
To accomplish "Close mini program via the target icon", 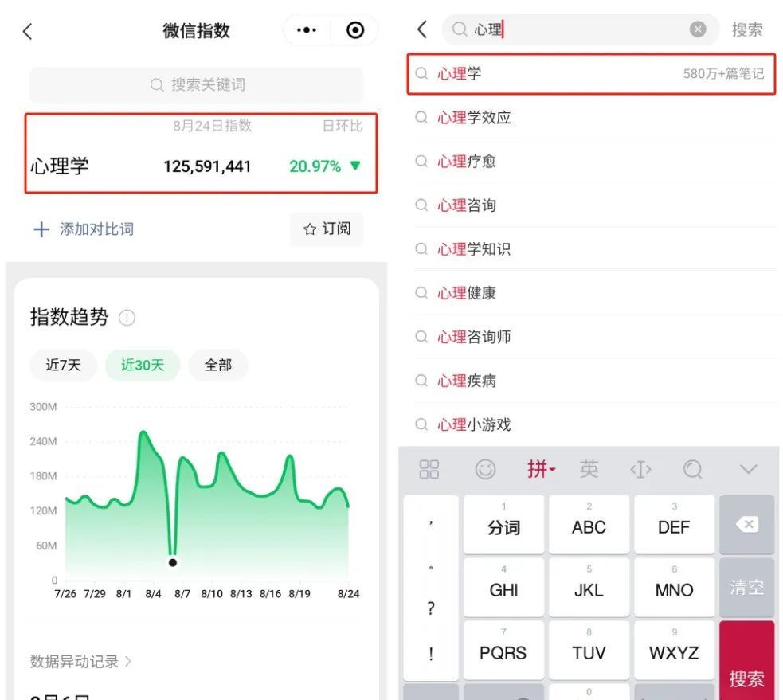I will (x=355, y=30).
